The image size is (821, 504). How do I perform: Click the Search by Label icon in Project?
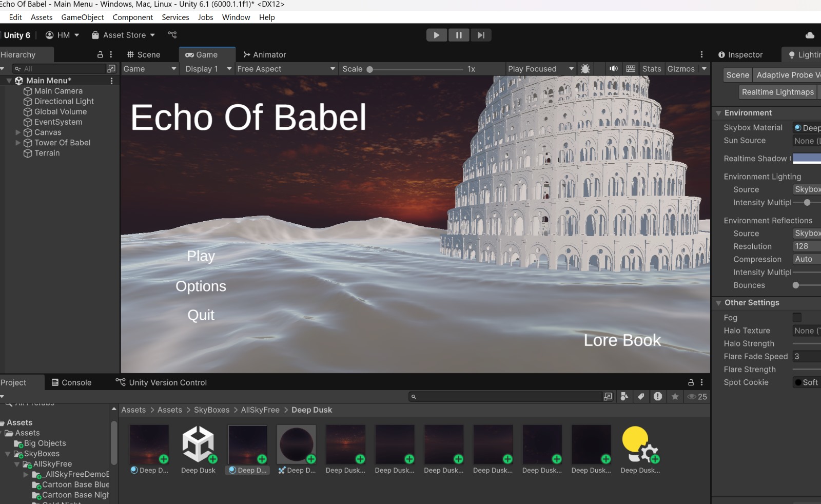pos(641,397)
